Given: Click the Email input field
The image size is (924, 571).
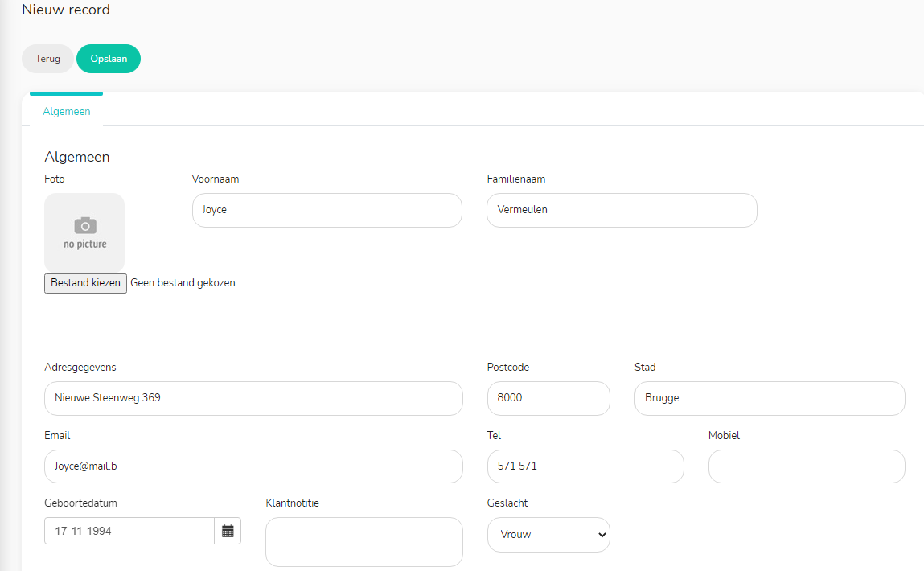Looking at the screenshot, I should 253,466.
